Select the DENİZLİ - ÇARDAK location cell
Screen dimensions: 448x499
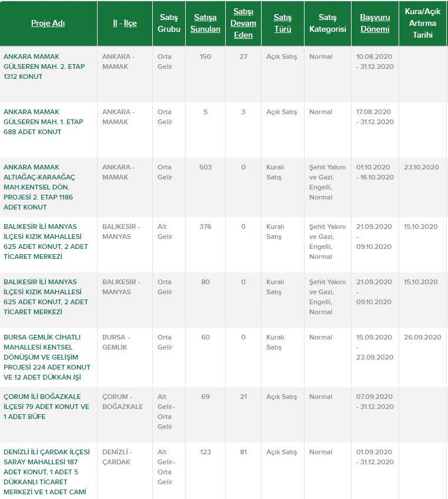click(x=117, y=457)
